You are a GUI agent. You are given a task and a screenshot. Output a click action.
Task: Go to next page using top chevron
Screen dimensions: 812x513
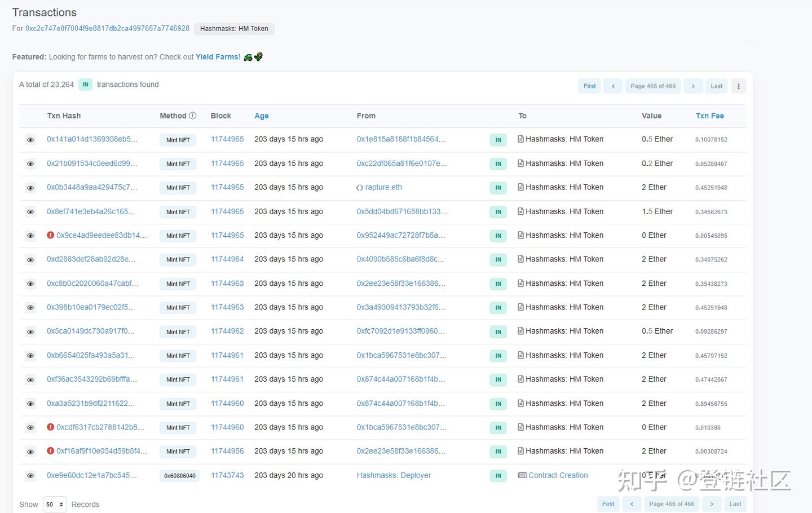693,86
